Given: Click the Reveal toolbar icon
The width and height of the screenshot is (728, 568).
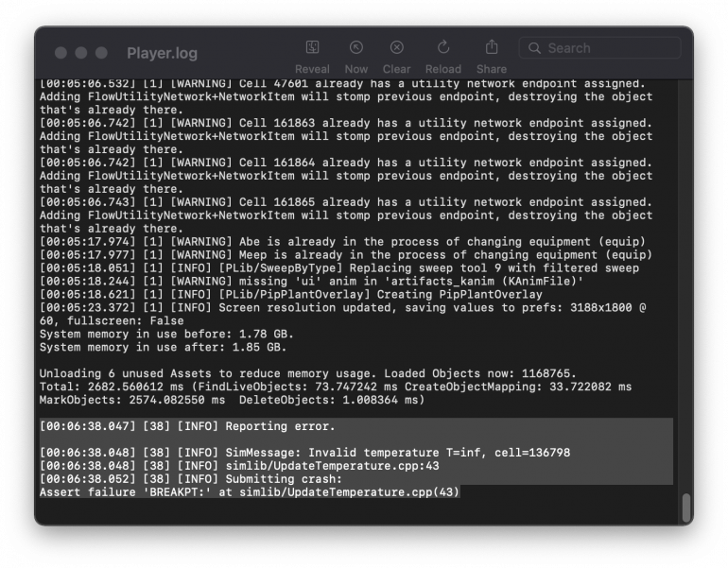Looking at the screenshot, I should click(312, 48).
